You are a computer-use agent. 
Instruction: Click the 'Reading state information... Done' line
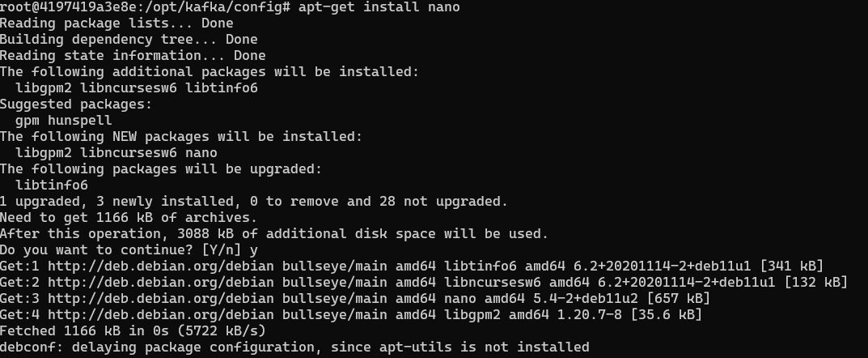(133, 55)
